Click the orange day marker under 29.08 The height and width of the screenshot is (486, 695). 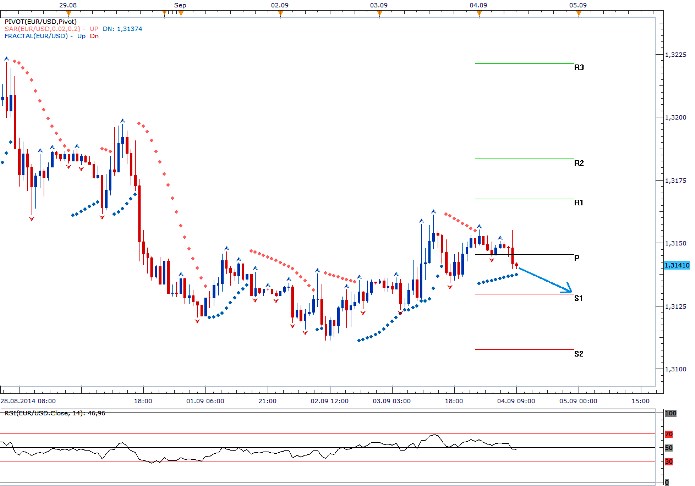pos(68,14)
